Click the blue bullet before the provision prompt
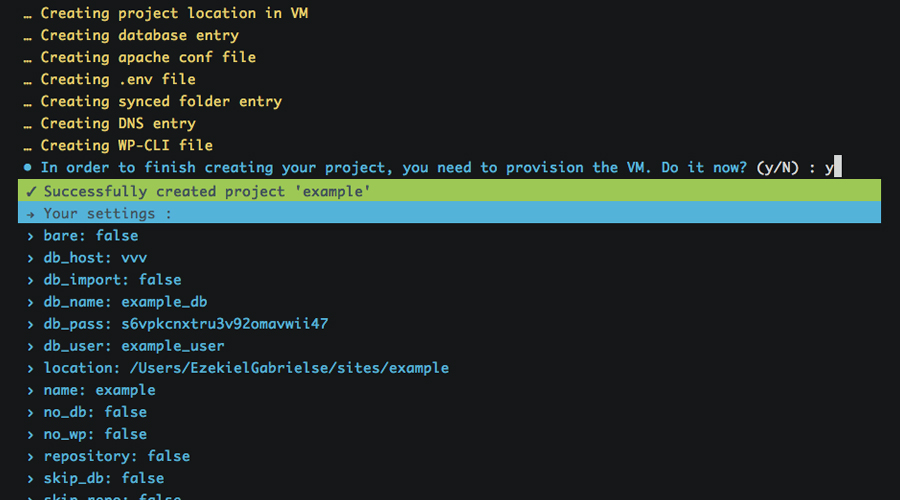900x500 pixels. click(27, 167)
